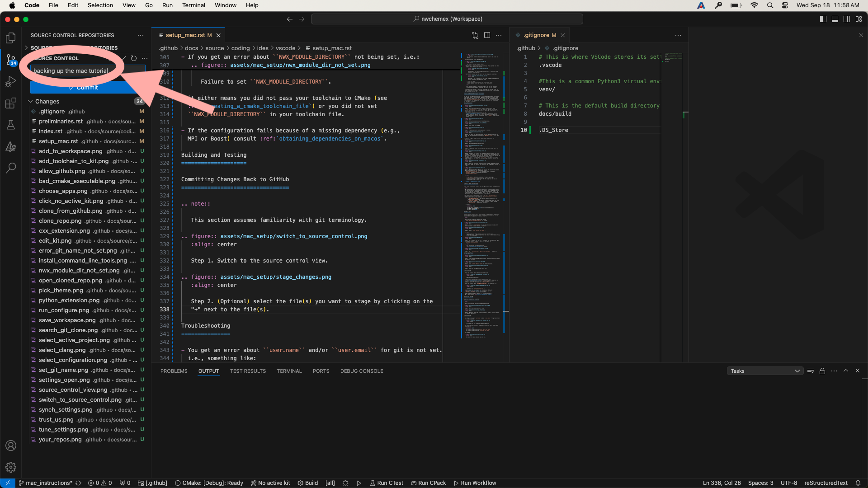Open the Extensions view
The width and height of the screenshot is (868, 488).
coord(11,103)
